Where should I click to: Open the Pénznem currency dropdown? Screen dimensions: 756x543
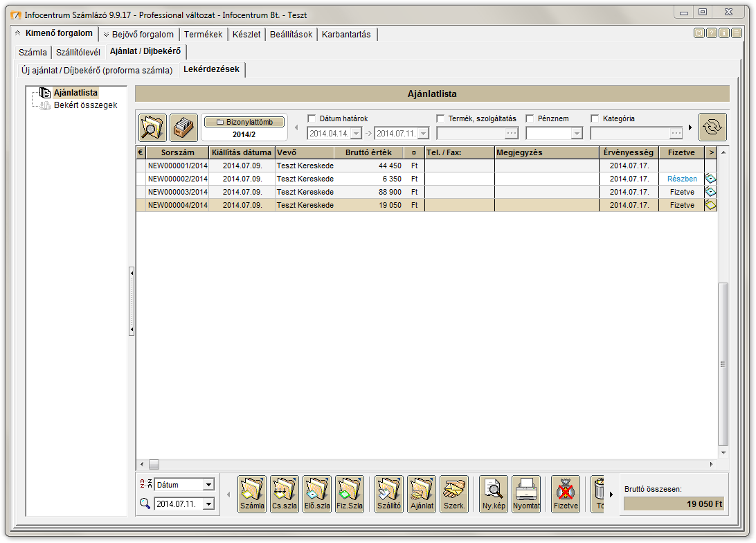coord(577,134)
